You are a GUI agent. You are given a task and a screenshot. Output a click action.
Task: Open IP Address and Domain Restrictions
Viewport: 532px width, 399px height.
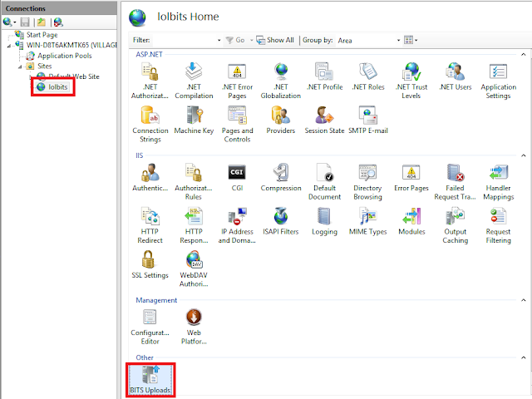click(x=237, y=225)
